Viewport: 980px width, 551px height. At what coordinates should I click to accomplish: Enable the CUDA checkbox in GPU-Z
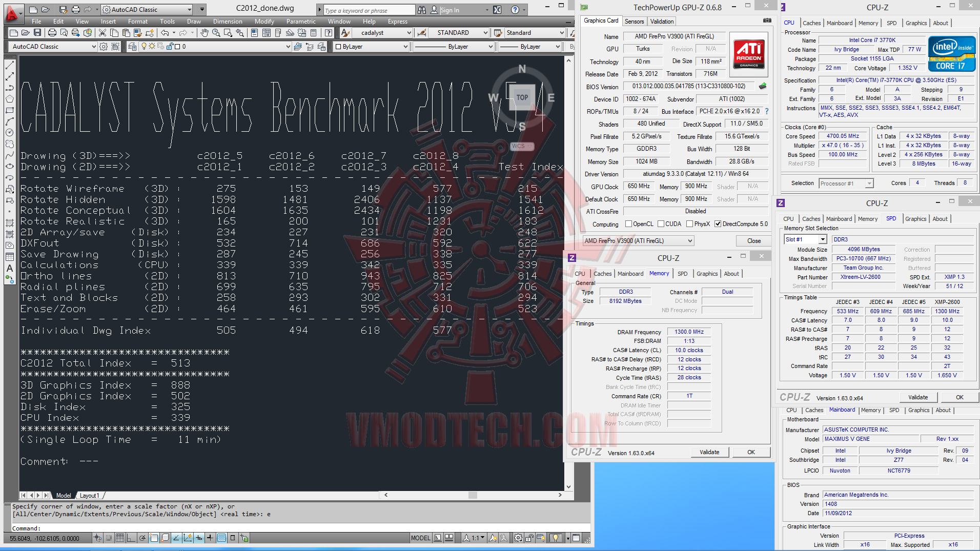tap(661, 224)
